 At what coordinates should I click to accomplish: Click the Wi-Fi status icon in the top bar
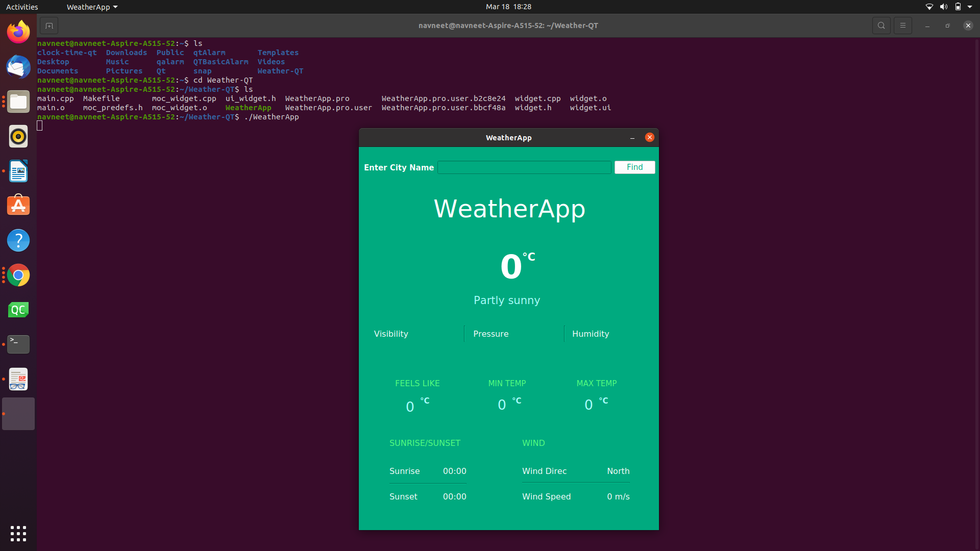(x=928, y=7)
